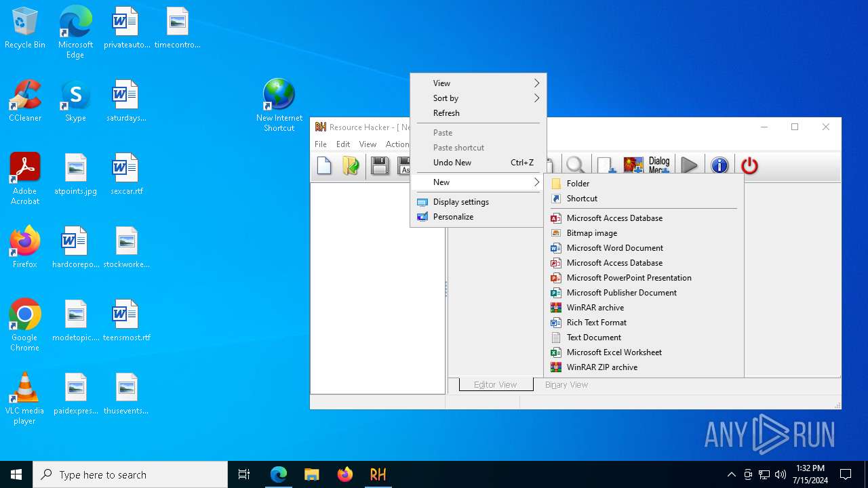Image resolution: width=868 pixels, height=488 pixels.
Task: Select the CCleaner desktop icon
Action: [x=25, y=101]
